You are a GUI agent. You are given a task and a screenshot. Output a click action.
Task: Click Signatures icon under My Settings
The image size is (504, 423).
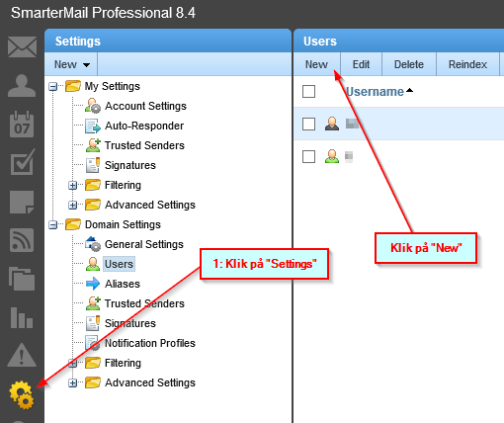tap(93, 165)
